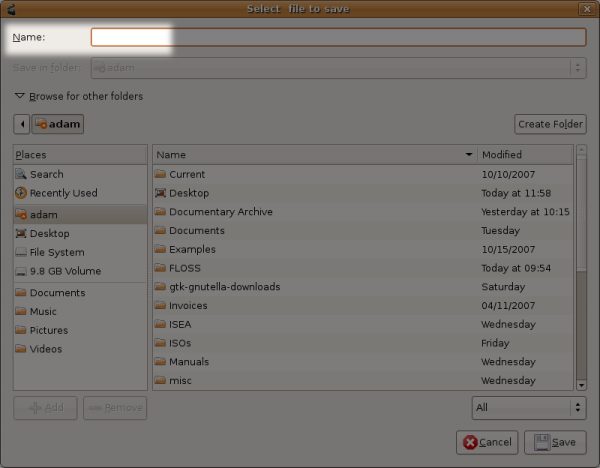
Task: Sort files by Modified column
Action: coord(524,155)
